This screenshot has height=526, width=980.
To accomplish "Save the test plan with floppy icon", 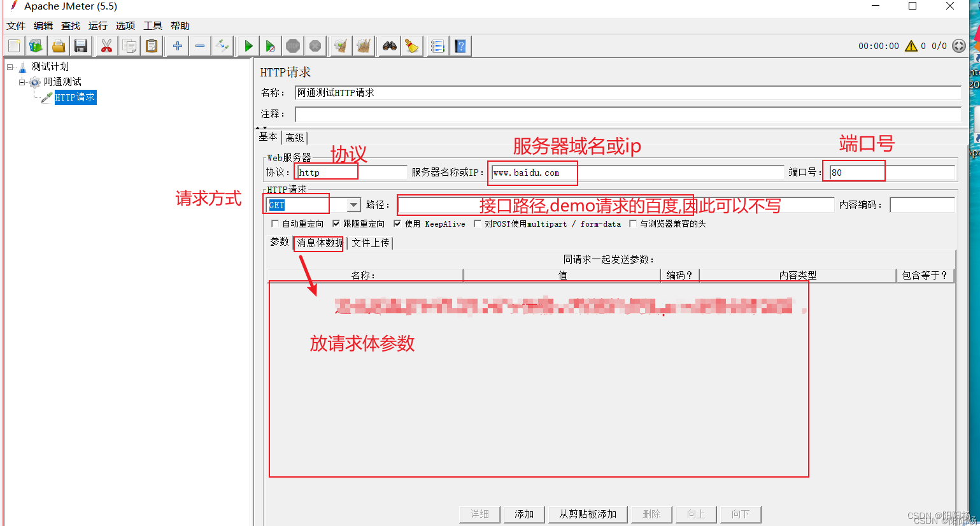I will point(81,46).
